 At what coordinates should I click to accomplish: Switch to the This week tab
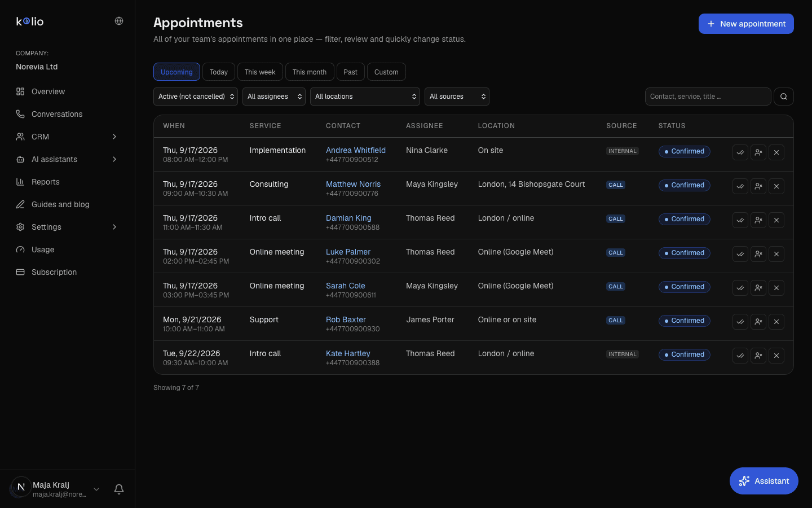click(x=260, y=72)
